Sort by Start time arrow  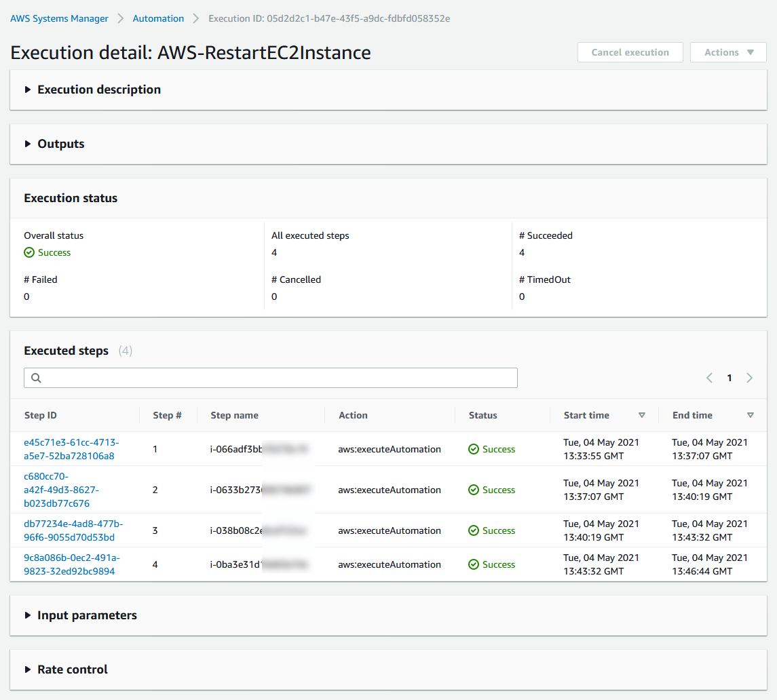(642, 415)
